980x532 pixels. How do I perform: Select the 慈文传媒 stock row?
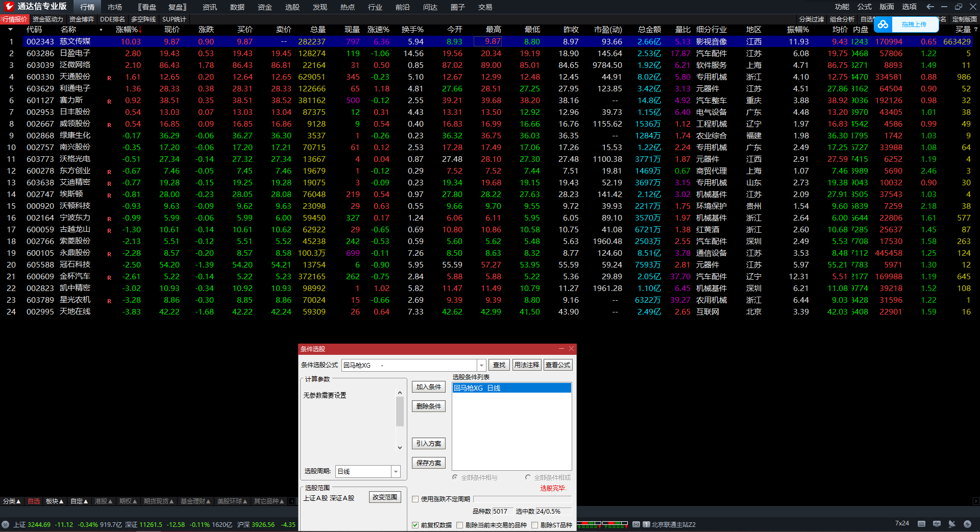pyautogui.click(x=490, y=41)
